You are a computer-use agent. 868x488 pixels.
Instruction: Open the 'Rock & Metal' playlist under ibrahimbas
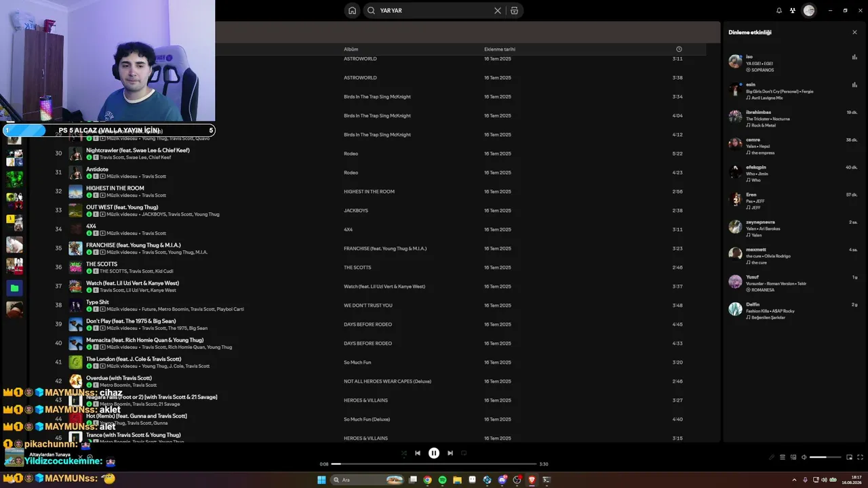click(x=764, y=125)
